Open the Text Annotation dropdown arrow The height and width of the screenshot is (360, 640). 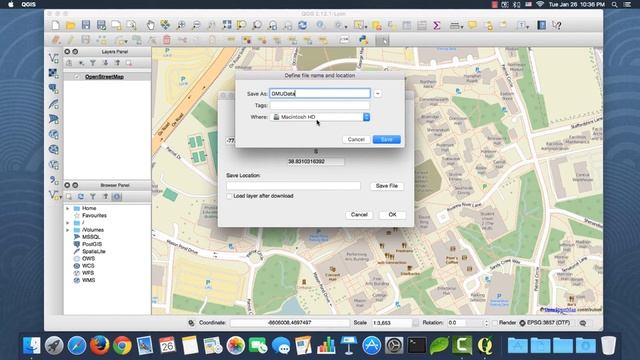click(528, 27)
